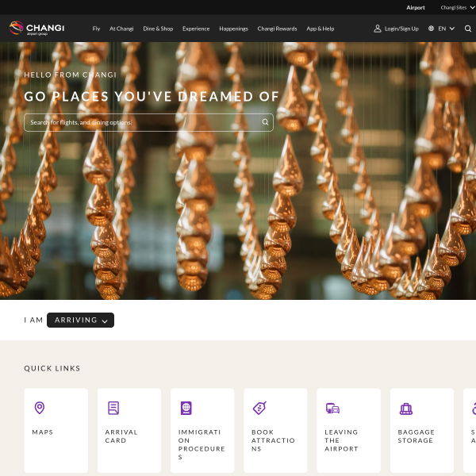Focus the flights and dining search field
The image size is (476, 476).
148,122
